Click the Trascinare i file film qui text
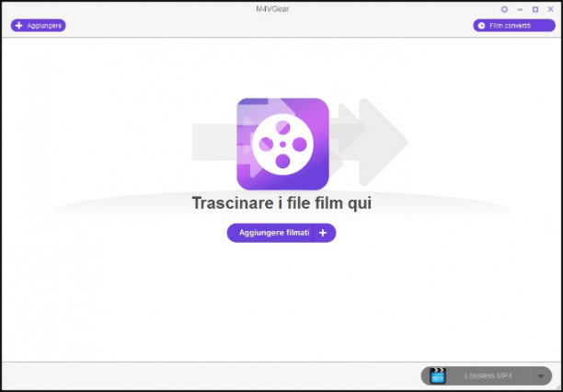The width and height of the screenshot is (563, 392). (x=281, y=203)
